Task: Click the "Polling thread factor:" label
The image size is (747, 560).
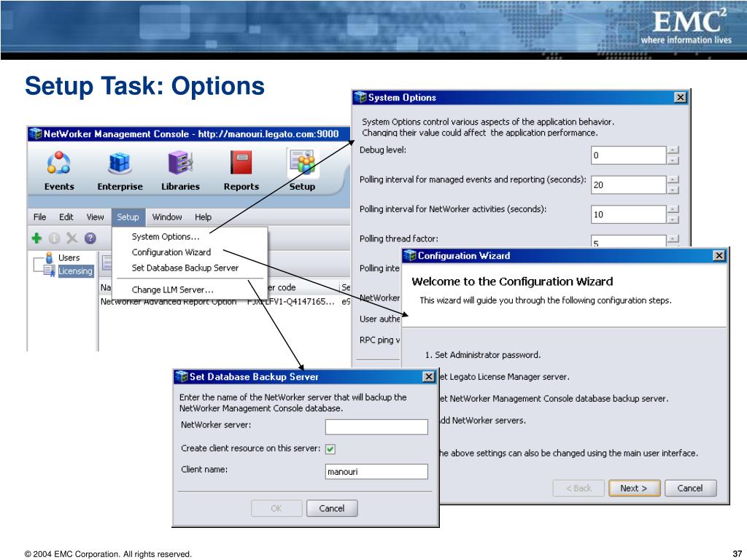Action: click(399, 238)
